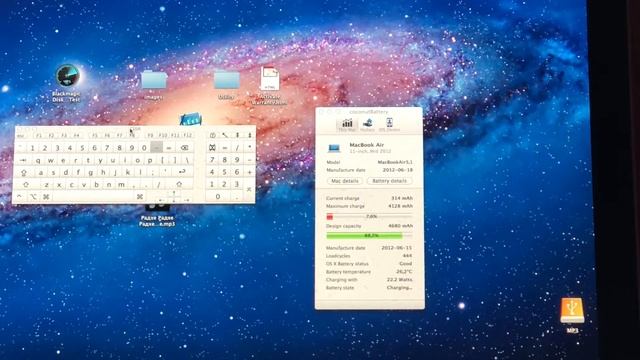Click the right Command key beside spacebar
Image resolution: width=640 pixels, height=360 pixels.
point(140,197)
